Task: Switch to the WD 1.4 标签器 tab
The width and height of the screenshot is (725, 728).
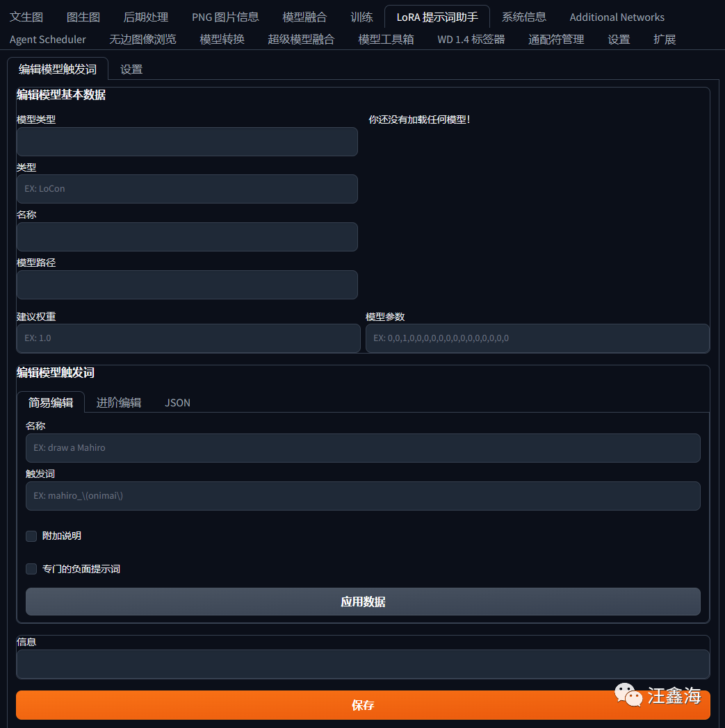Action: [471, 40]
